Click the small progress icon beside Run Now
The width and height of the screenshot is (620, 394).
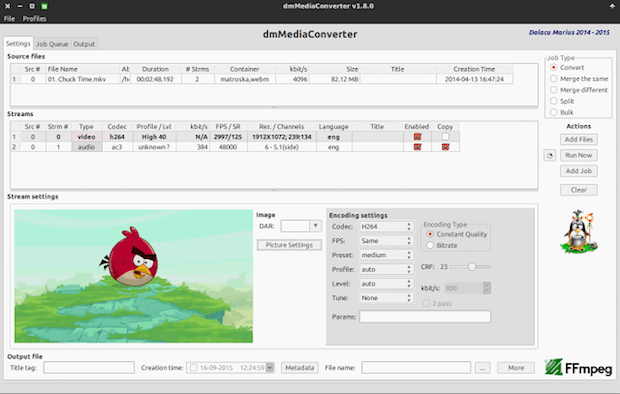(x=550, y=155)
